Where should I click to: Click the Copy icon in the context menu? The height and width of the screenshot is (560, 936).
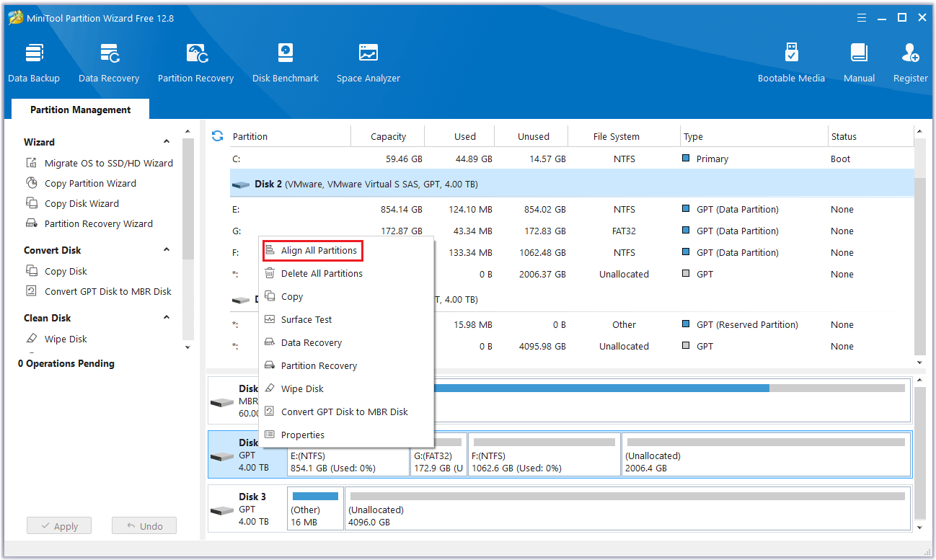click(x=270, y=296)
